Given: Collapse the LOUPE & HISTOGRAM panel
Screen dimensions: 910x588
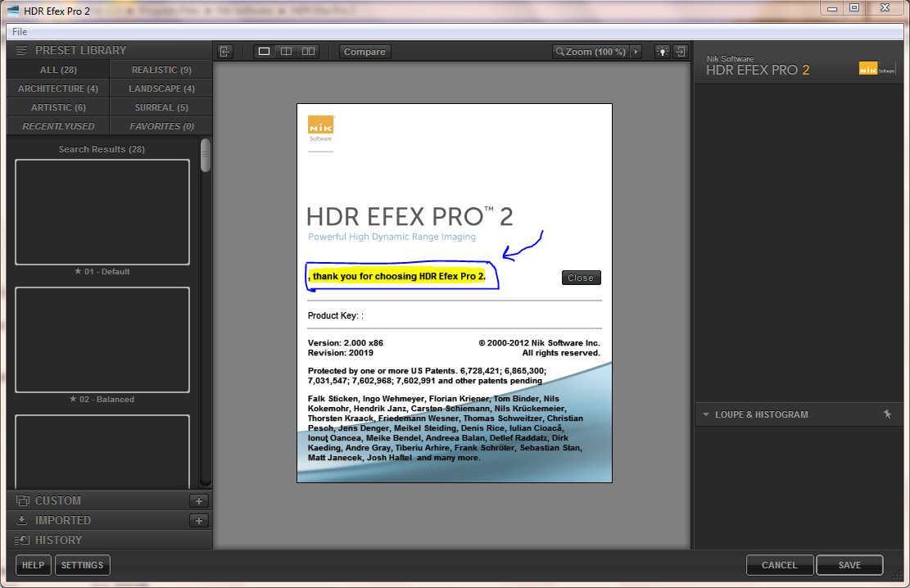Looking at the screenshot, I should (706, 414).
